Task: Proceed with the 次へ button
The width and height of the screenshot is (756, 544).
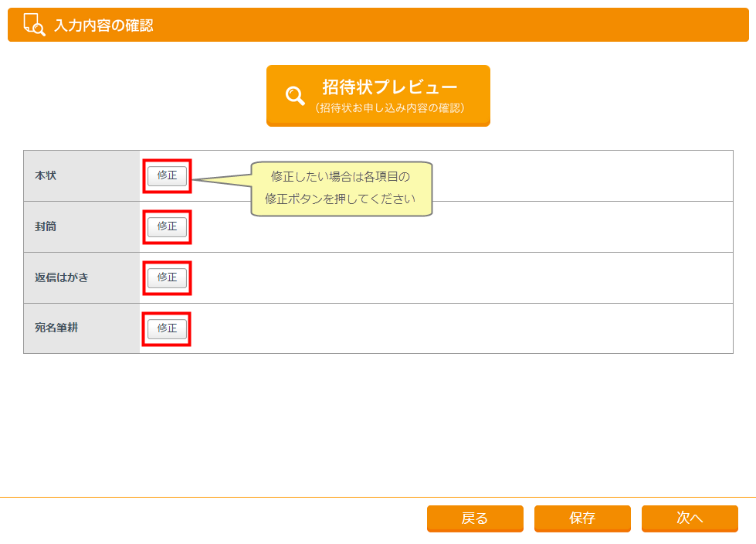Action: click(690, 518)
